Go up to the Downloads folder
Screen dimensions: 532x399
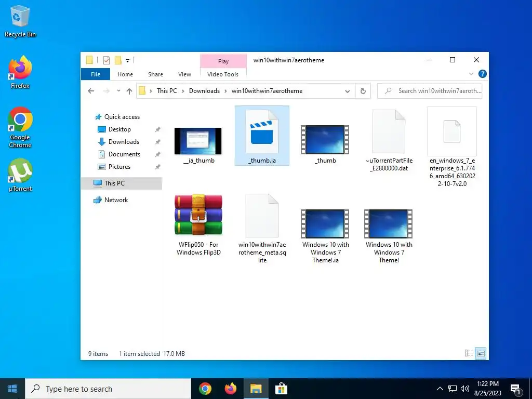point(129,91)
